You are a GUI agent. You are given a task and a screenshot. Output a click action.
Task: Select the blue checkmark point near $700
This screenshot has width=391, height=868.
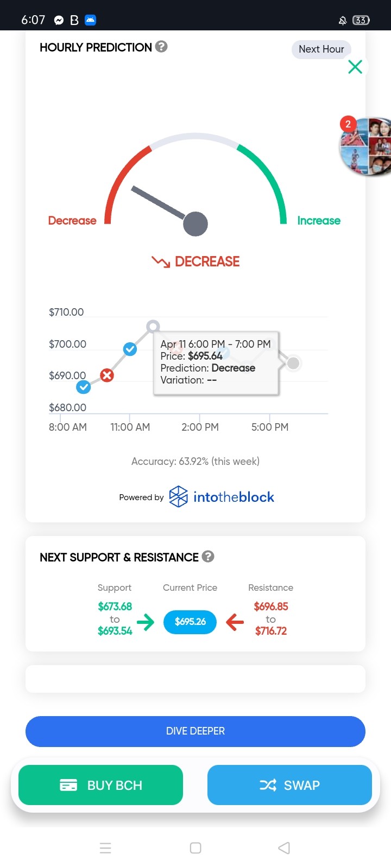(x=130, y=349)
